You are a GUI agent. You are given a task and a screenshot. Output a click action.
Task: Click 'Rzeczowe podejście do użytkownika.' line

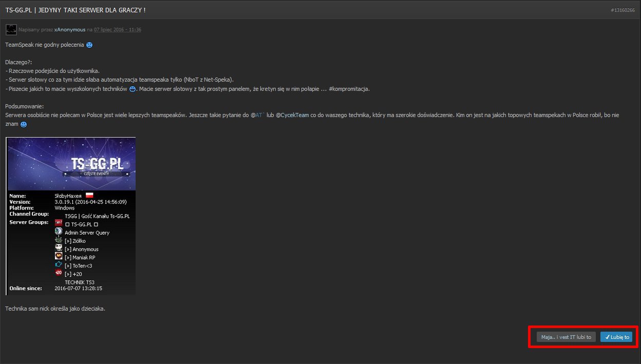52,71
